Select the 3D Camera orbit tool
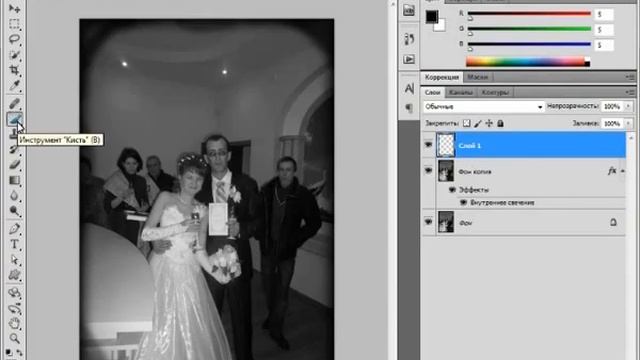This screenshot has width=640, height=360. coord(14,308)
